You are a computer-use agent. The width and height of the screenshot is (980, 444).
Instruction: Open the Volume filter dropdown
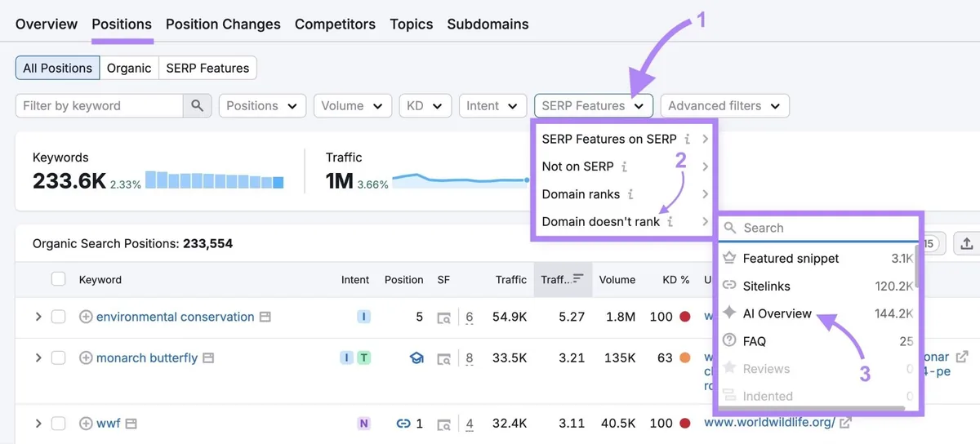click(x=352, y=105)
